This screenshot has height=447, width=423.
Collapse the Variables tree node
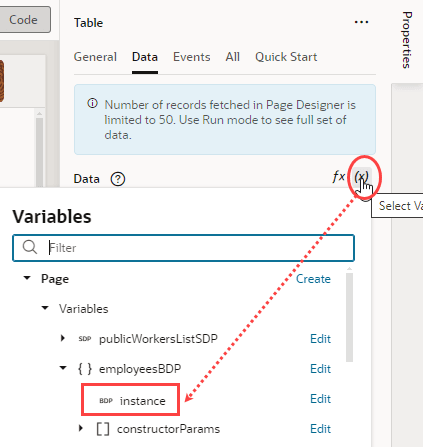pyautogui.click(x=45, y=308)
